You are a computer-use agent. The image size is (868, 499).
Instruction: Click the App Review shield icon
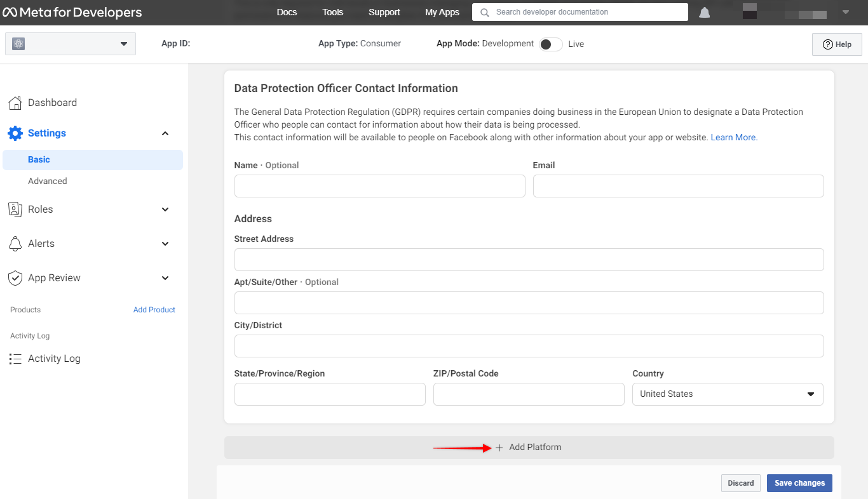[15, 278]
